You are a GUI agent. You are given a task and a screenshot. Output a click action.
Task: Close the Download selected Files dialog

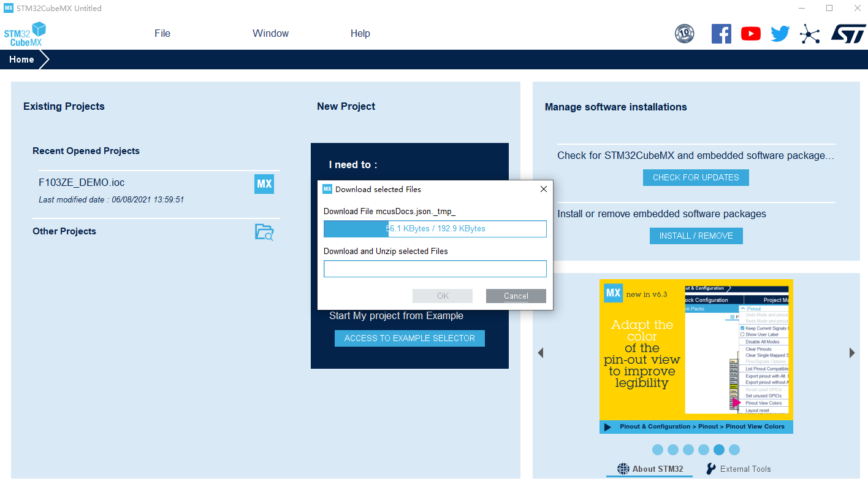[x=543, y=189]
